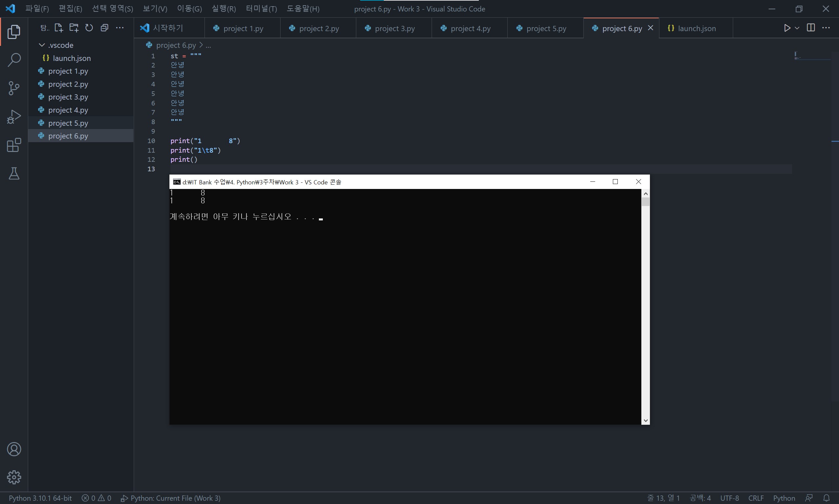Screen dimensions: 839x504
Task: Collapse all folders in explorer
Action: tap(104, 28)
